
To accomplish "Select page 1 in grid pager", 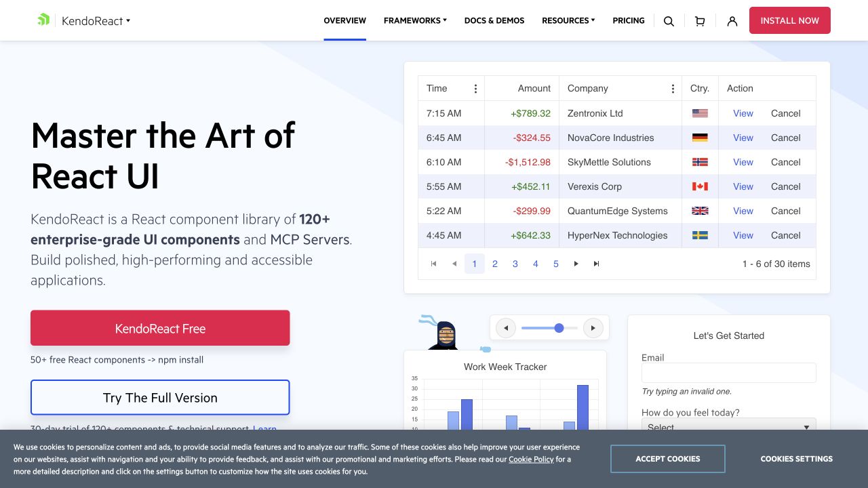I will pos(475,264).
